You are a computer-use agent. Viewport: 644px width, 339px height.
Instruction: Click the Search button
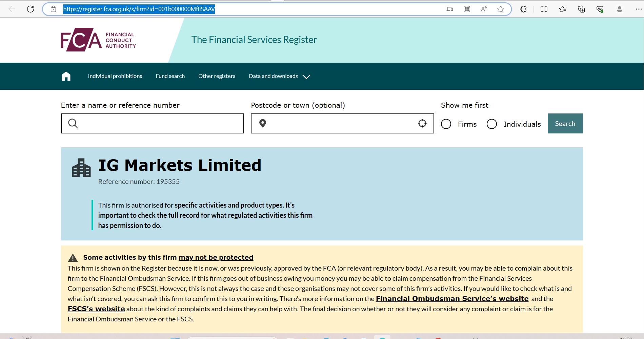(565, 123)
